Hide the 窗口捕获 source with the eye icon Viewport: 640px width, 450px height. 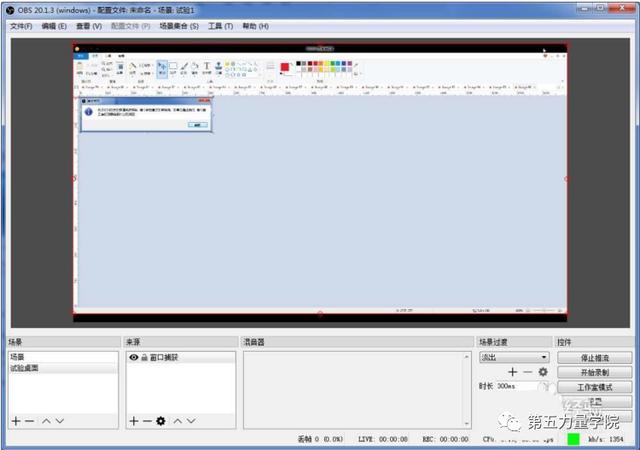[x=133, y=358]
